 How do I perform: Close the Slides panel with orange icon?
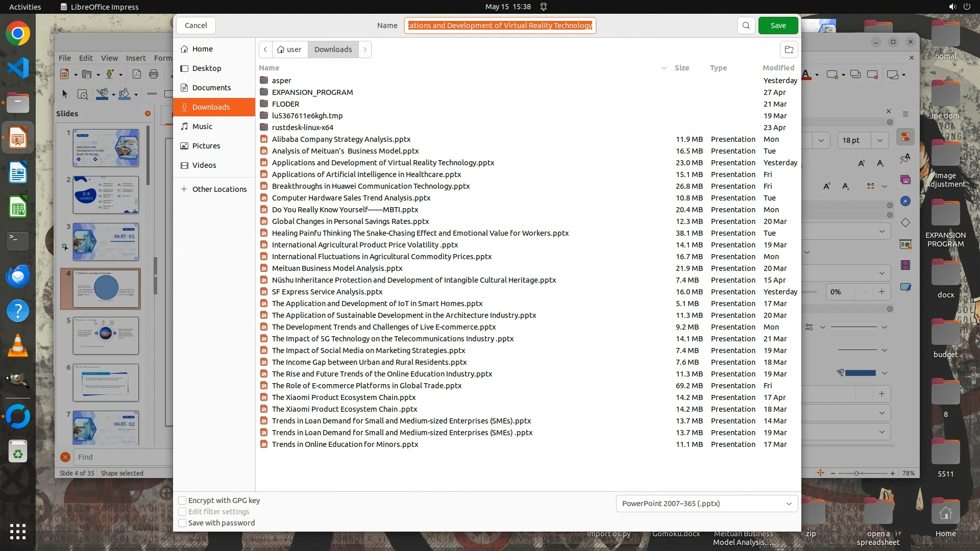pyautogui.click(x=148, y=114)
